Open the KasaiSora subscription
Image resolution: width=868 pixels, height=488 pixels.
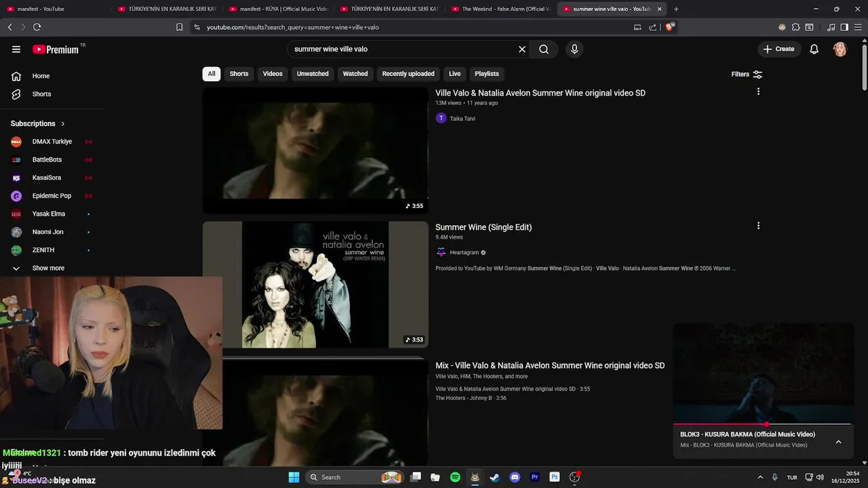(x=46, y=178)
